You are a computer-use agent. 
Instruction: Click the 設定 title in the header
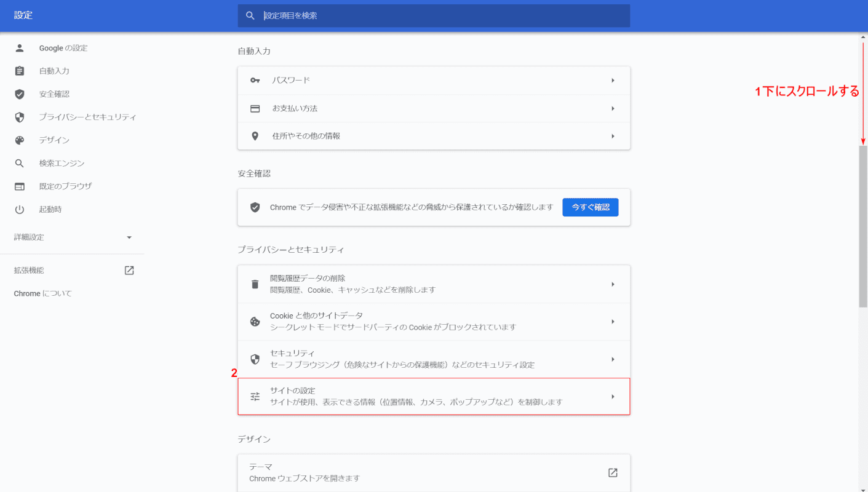23,15
